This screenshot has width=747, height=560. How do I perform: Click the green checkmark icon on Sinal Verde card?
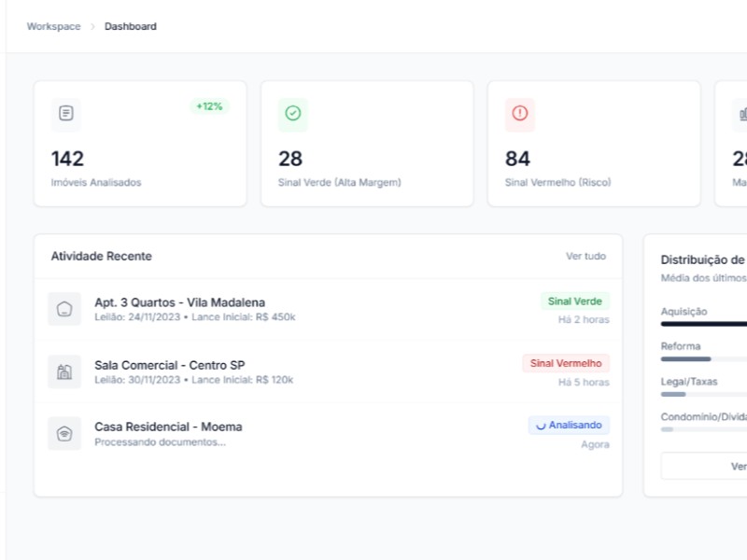pyautogui.click(x=292, y=115)
